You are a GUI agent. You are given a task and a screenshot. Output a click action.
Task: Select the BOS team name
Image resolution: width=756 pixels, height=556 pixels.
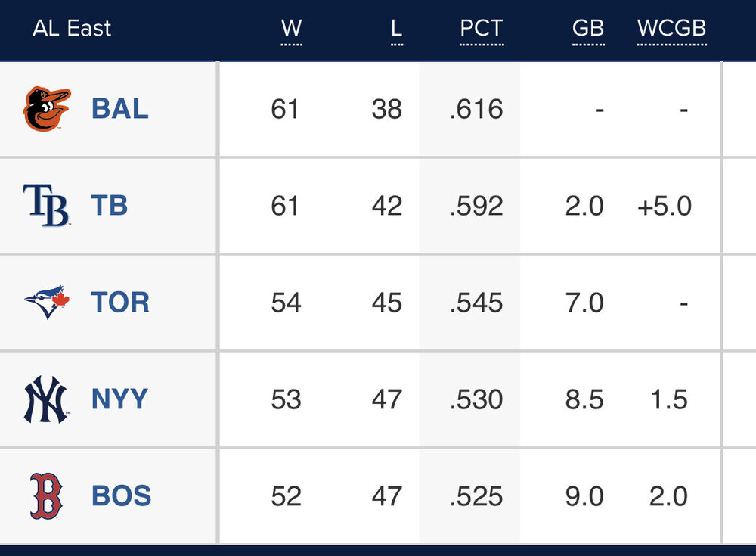[121, 496]
